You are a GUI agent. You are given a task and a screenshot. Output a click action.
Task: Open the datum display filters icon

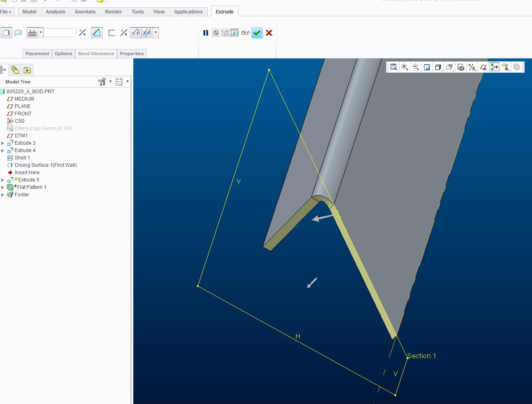472,67
